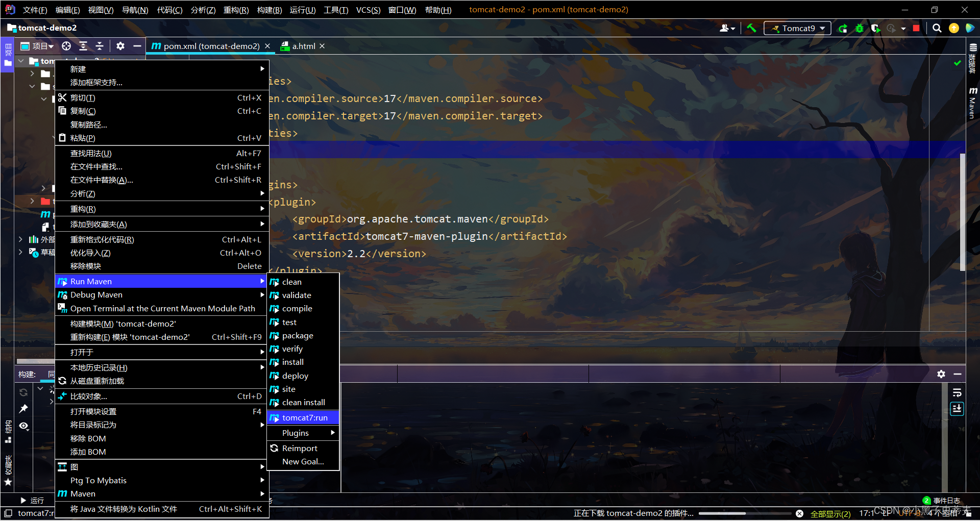Click 移除模块 menu entry
This screenshot has width=980, height=521.
[162, 266]
